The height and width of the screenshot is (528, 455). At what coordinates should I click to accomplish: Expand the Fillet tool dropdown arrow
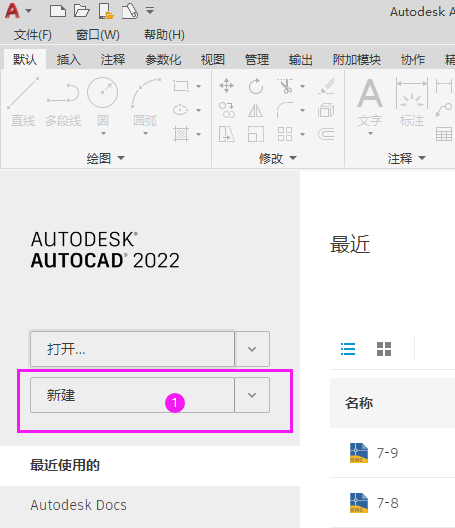[x=302, y=110]
